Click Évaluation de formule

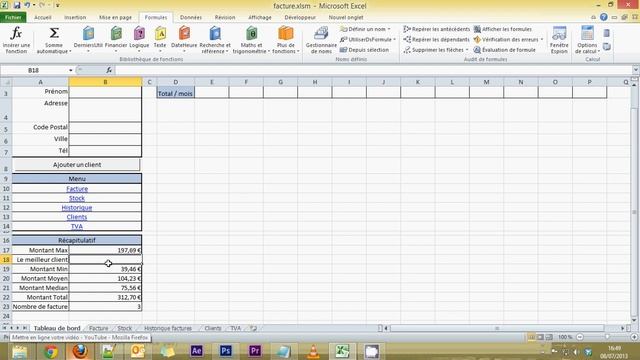(x=504, y=50)
